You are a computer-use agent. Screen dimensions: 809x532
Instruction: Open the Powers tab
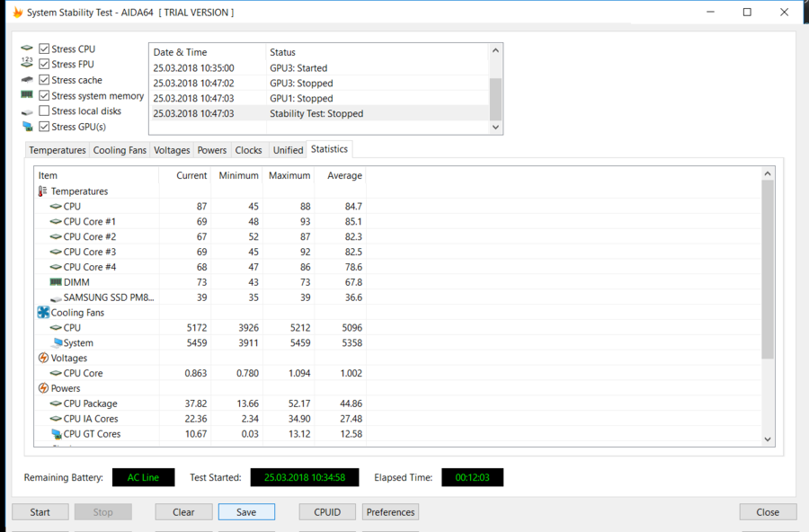tap(212, 150)
